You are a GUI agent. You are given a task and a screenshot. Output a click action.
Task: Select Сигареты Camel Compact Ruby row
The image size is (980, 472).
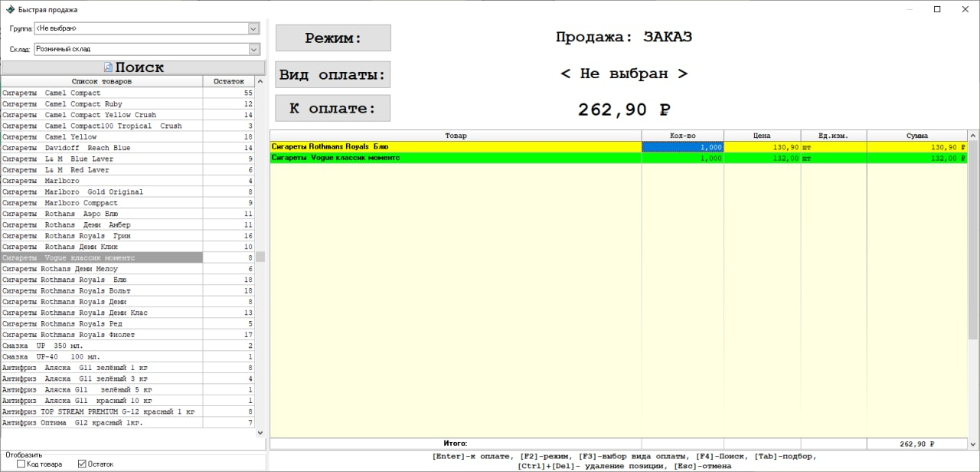coord(128,104)
